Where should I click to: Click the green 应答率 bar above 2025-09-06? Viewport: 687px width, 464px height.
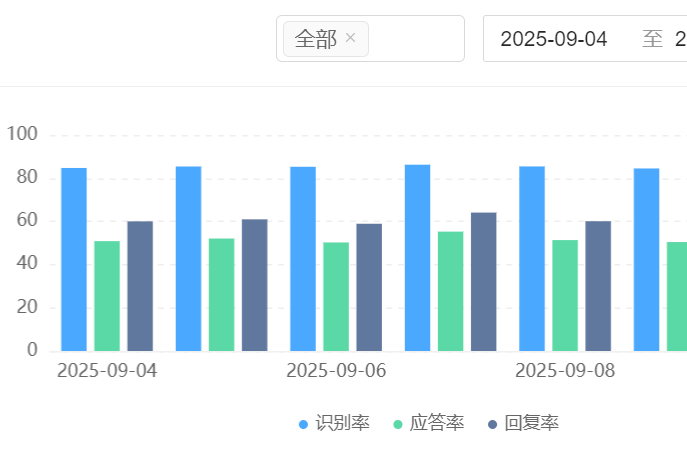click(336, 297)
